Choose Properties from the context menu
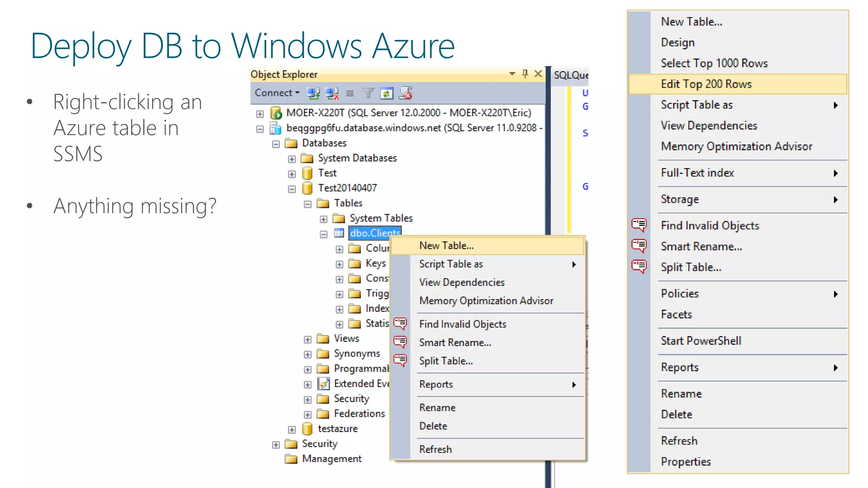Screen dimensions: 868x488 coord(738,461)
